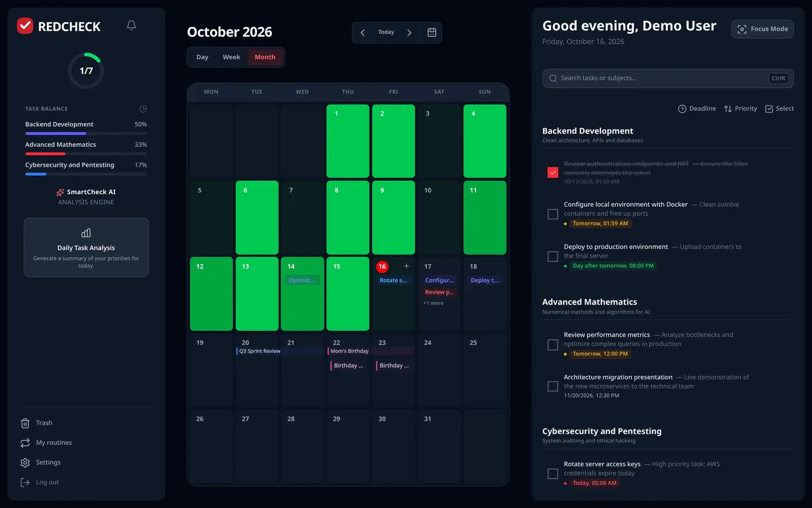Open the Daily Task Analysis card
This screenshot has width=812, height=508.
point(86,247)
